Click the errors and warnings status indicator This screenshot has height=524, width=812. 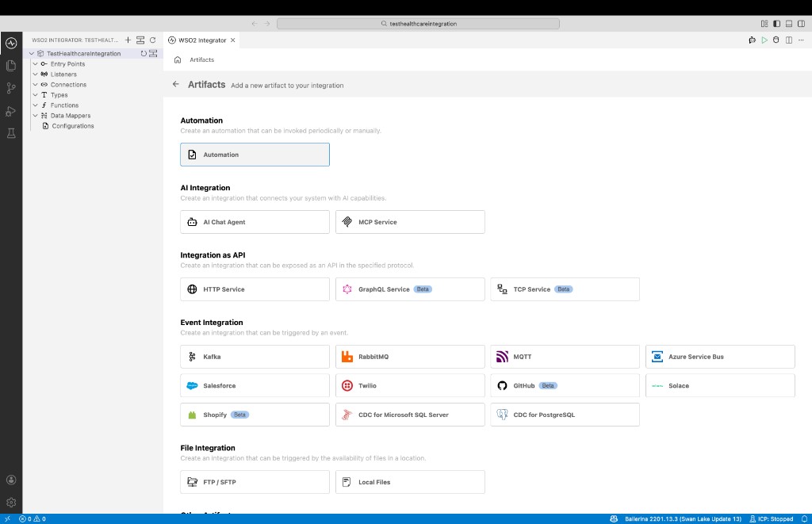click(x=33, y=518)
